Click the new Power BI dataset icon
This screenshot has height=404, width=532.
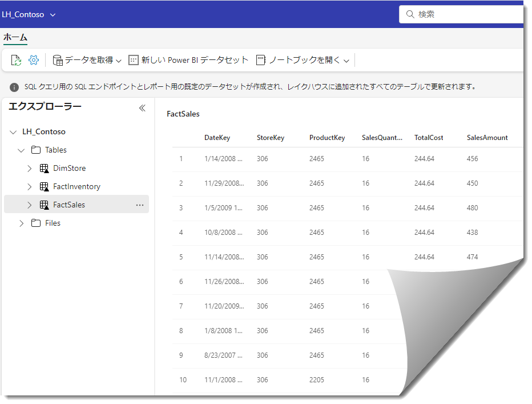pos(134,60)
